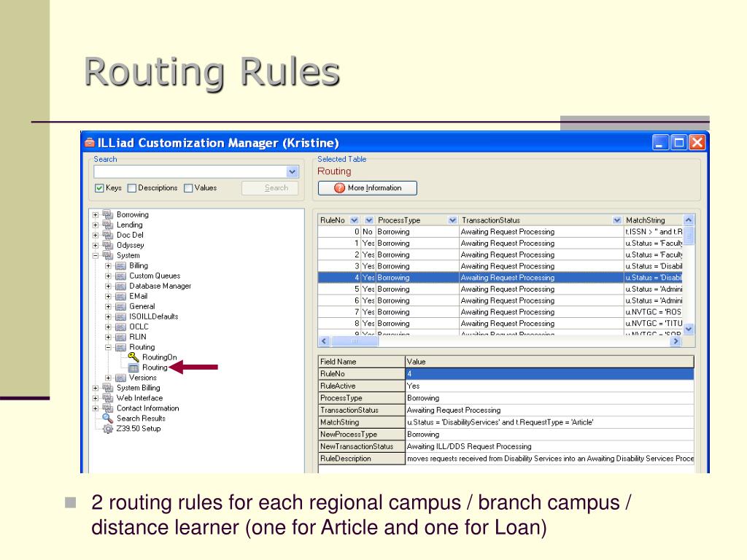Click the grid scroll-left arrow

coord(324,341)
